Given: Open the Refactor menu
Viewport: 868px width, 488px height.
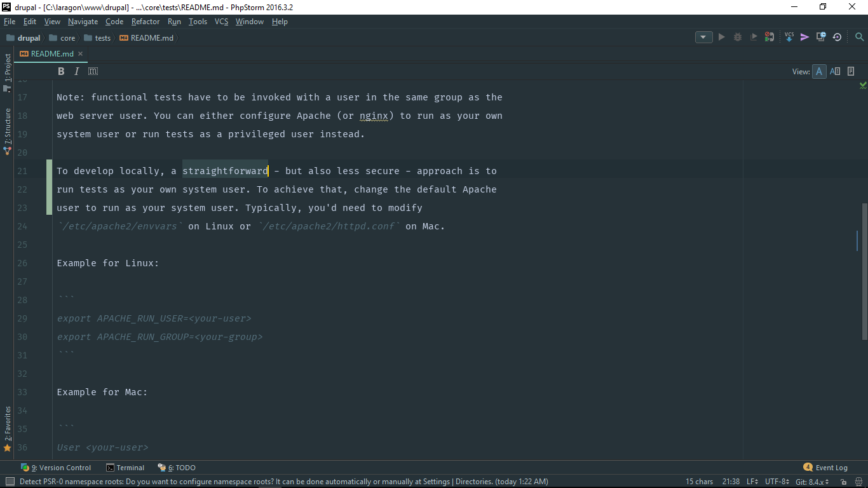Looking at the screenshot, I should coord(146,22).
